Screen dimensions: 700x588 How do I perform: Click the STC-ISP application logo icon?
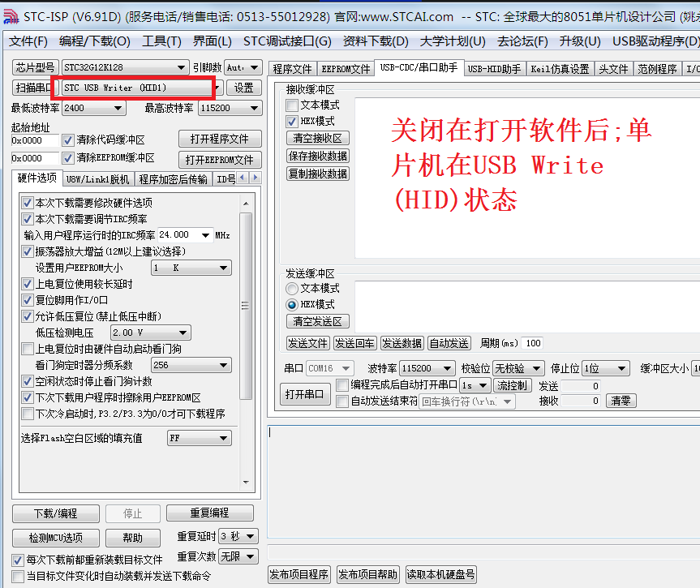(x=11, y=16)
